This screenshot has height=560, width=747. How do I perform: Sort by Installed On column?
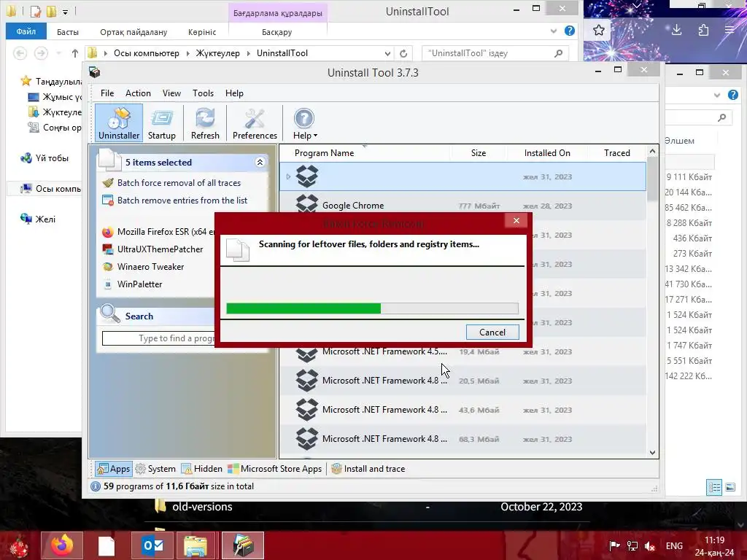tap(547, 153)
